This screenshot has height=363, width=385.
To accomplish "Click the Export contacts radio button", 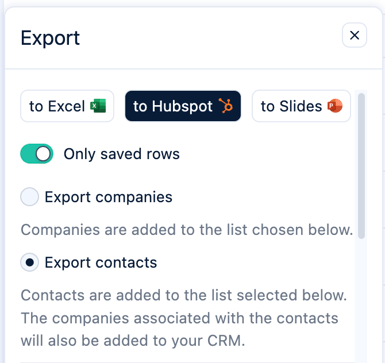I will (x=29, y=263).
